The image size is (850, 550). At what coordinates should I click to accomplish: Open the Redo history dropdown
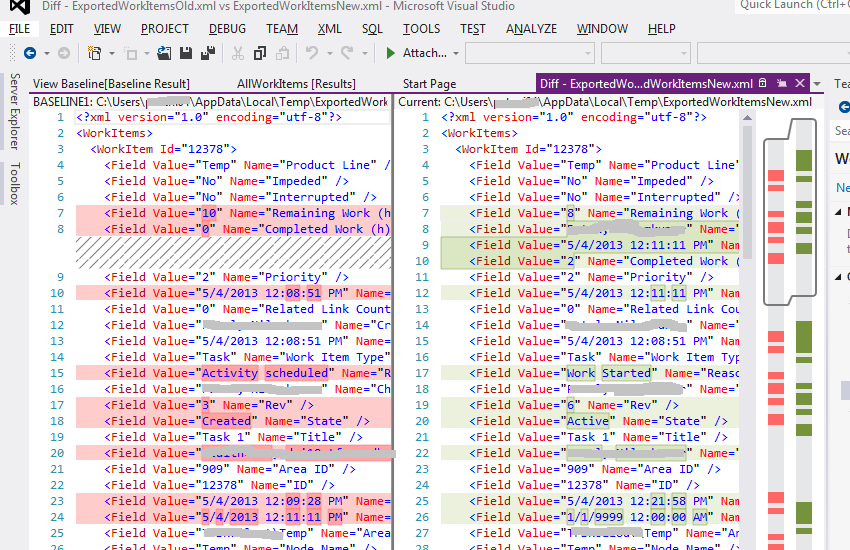click(364, 54)
